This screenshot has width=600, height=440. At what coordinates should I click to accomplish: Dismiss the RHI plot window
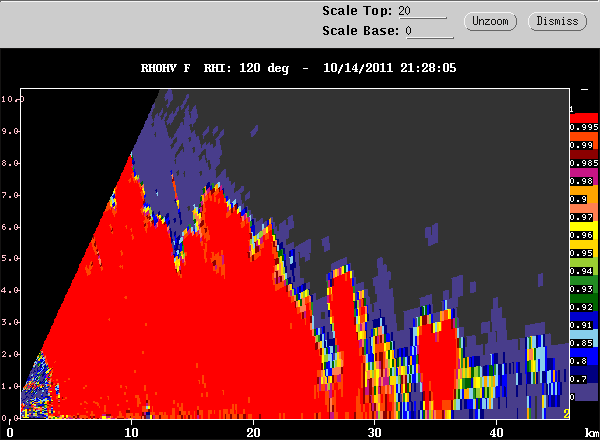(x=557, y=21)
